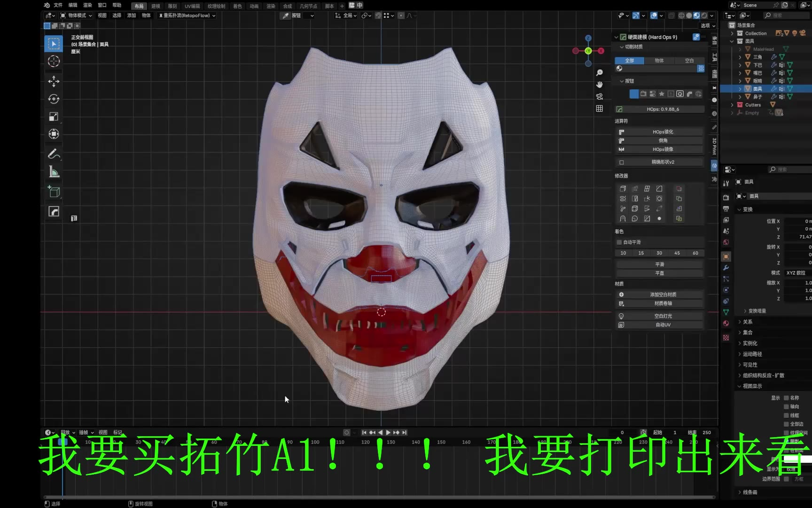812x508 pixels.
Task: Set auto smooth angle to 45
Action: (677, 253)
